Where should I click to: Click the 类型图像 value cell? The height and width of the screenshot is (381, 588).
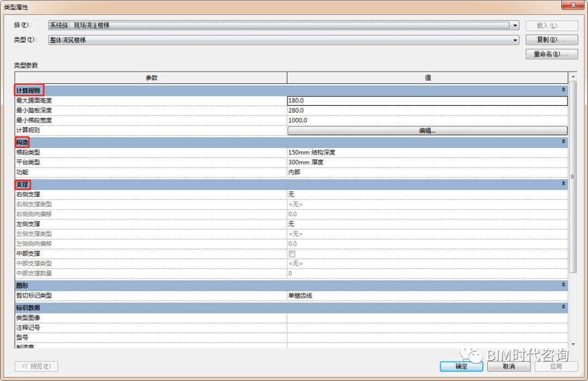tap(427, 318)
